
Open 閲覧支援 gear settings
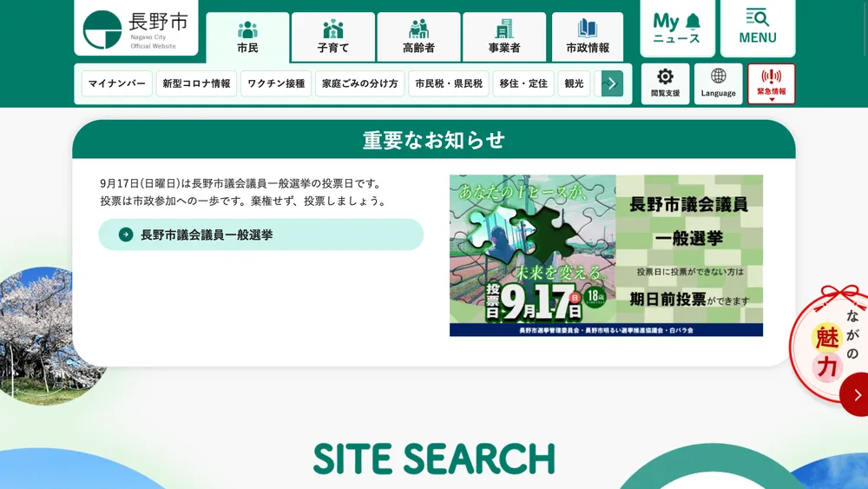(x=666, y=83)
